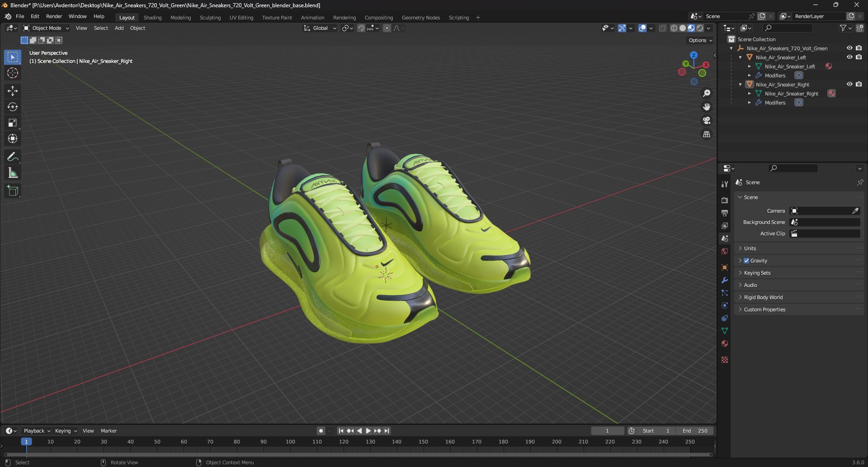Viewport: 868px width, 467px height.
Task: Select the Annotate tool
Action: point(13,157)
